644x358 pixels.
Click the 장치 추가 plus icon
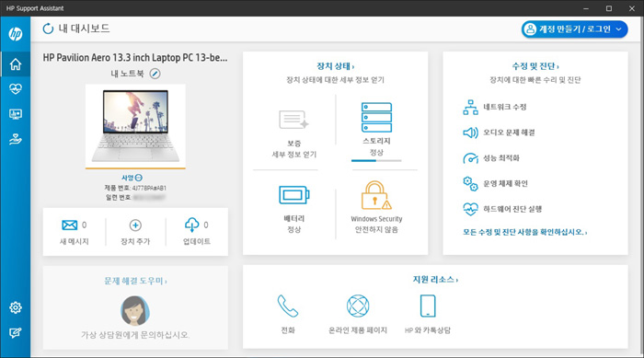pos(135,225)
